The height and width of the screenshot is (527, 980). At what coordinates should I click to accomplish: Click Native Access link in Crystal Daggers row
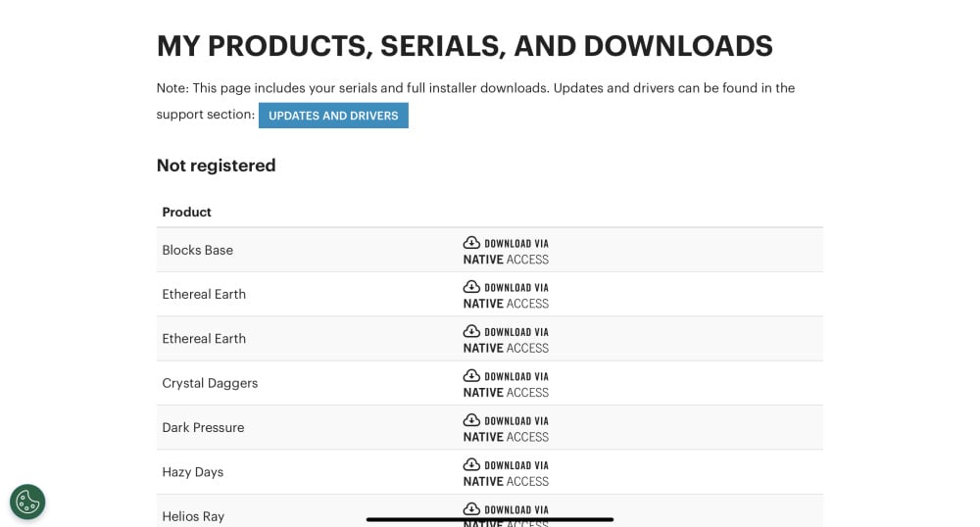506,393
